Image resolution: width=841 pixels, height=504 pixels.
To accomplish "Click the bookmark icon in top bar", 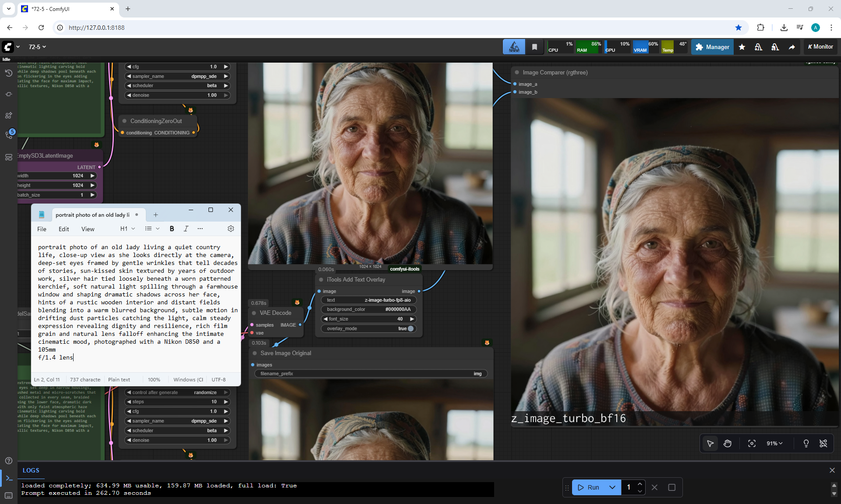I will [x=534, y=47].
